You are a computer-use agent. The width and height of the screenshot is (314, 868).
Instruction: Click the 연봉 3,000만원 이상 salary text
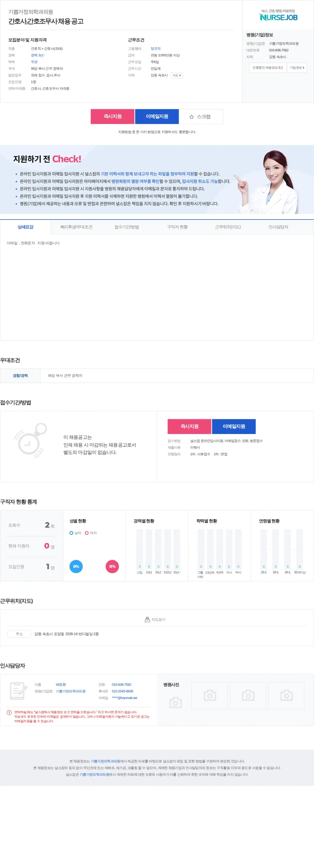pos(165,55)
